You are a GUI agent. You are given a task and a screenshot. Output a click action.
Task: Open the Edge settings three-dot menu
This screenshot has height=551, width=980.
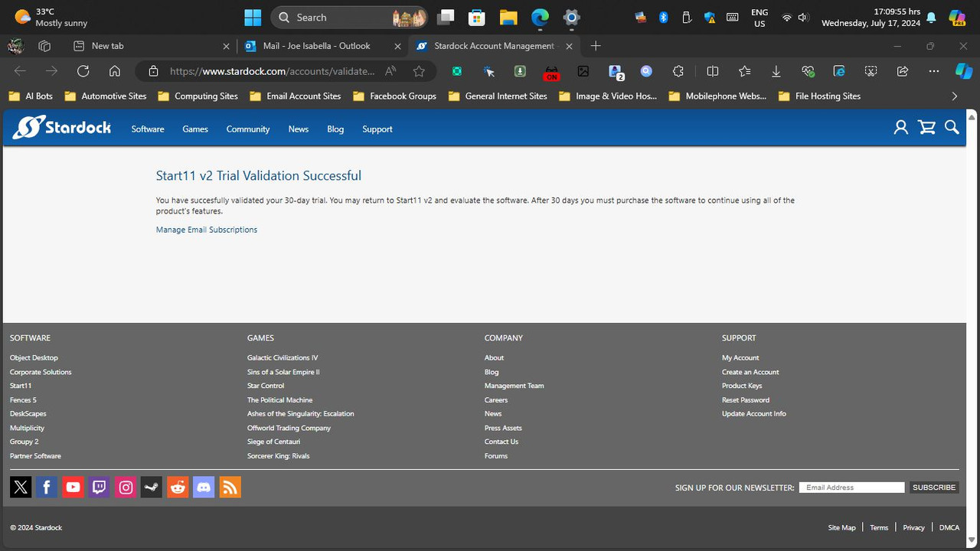[x=933, y=71]
